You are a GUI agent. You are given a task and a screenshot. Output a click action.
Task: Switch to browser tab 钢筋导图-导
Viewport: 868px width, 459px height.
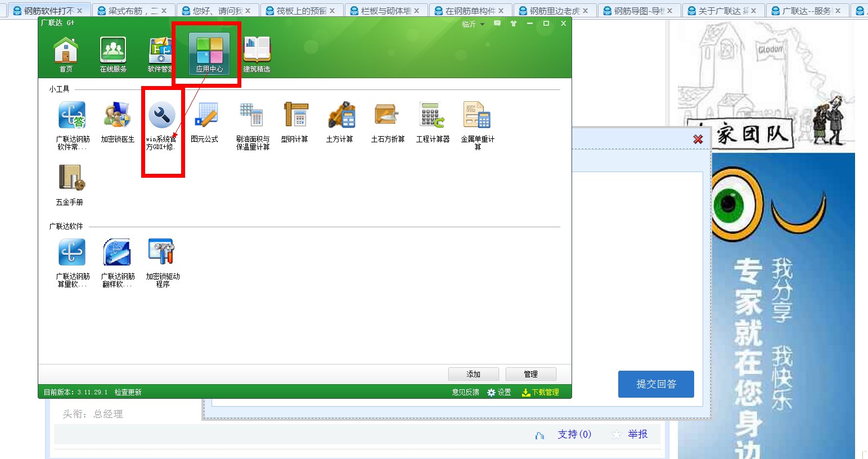tap(639, 11)
